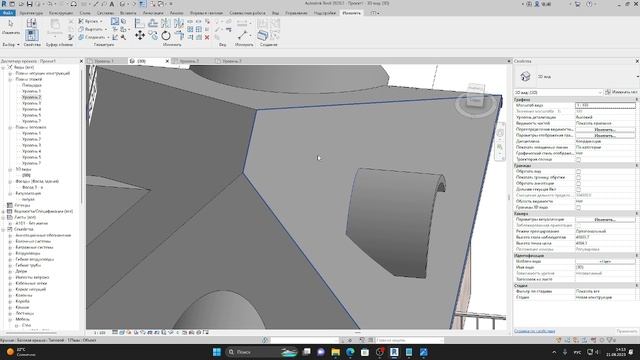The width and height of the screenshot is (640, 360).
Task: Click the ViewCube in the 3D view
Action: (x=475, y=96)
